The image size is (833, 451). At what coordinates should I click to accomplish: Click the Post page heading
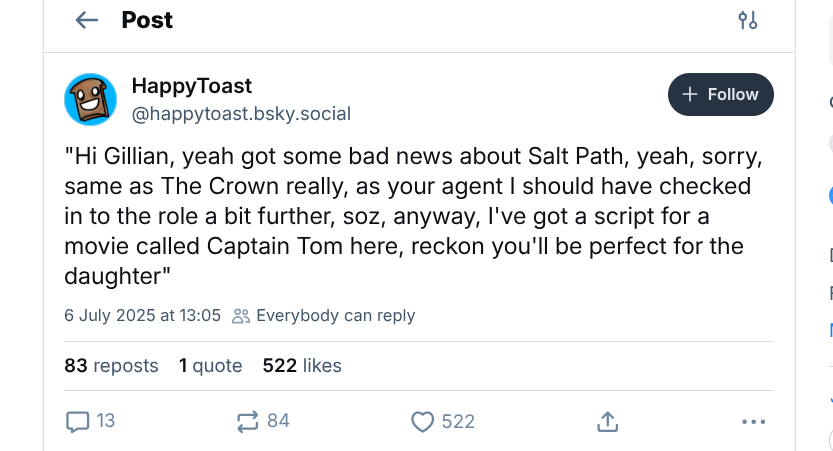click(147, 20)
